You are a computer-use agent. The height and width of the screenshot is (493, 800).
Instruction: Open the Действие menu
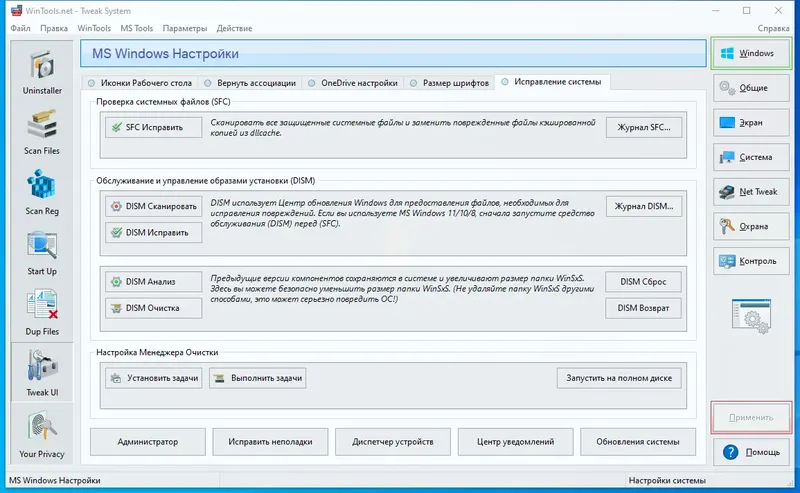pyautogui.click(x=234, y=29)
